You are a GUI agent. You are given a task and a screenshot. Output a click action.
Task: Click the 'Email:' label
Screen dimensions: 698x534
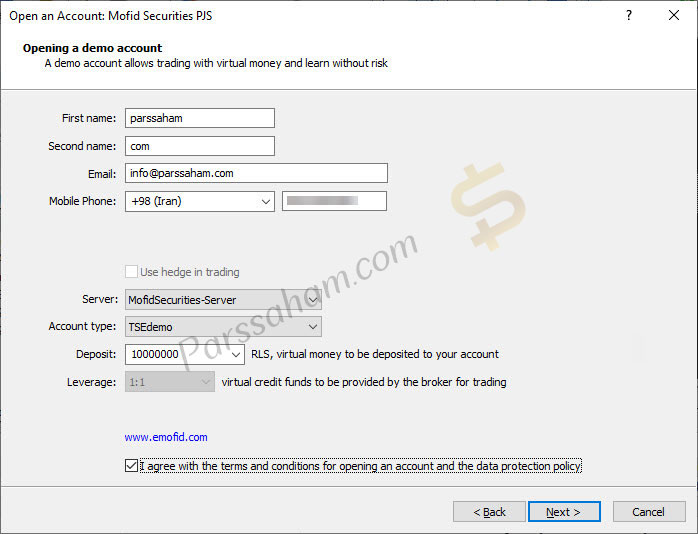click(102, 174)
